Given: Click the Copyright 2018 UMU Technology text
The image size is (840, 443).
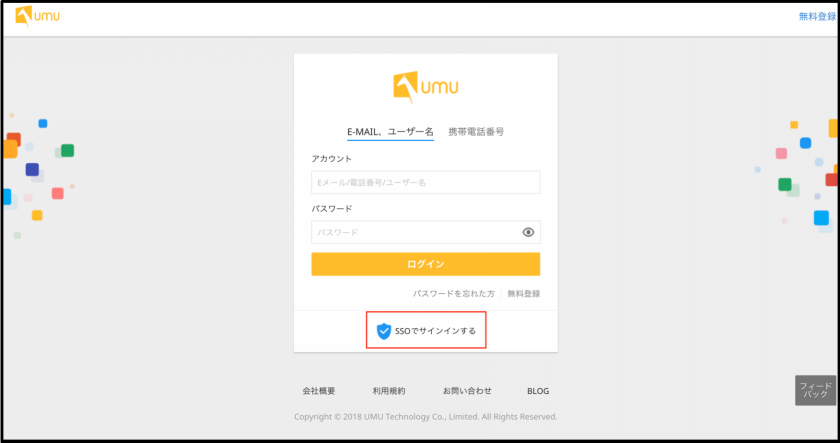Looking at the screenshot, I should pos(425,417).
